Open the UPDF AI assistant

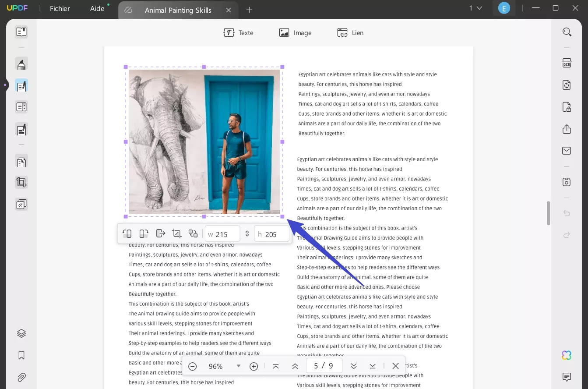566,355
